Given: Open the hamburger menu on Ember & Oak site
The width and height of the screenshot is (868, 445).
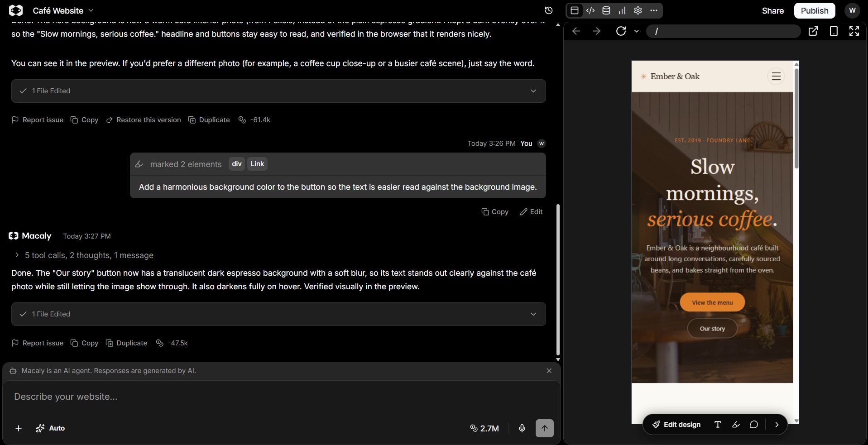Looking at the screenshot, I should click(776, 76).
